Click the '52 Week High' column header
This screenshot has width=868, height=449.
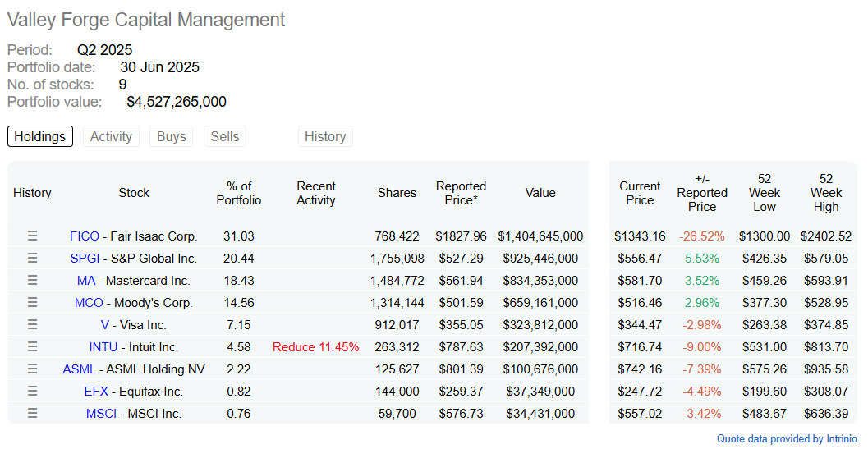pyautogui.click(x=826, y=193)
